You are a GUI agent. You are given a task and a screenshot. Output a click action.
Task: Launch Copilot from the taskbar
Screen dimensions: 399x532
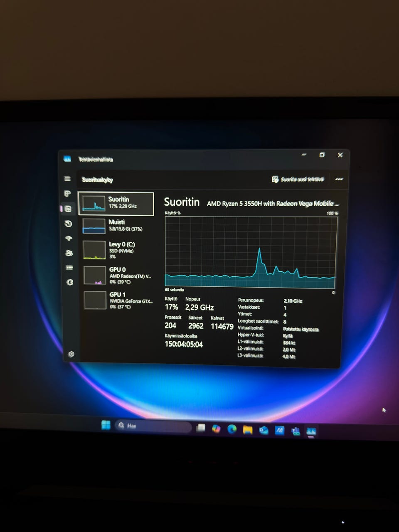click(216, 428)
